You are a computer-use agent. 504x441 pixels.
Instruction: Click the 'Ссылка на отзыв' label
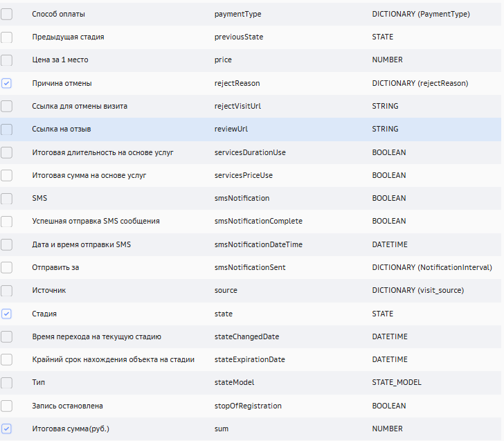(x=62, y=129)
